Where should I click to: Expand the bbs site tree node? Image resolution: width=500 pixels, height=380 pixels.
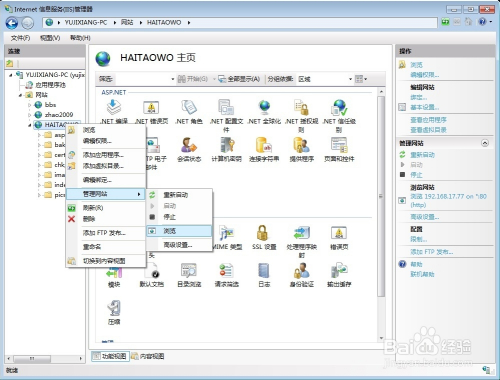(30, 105)
